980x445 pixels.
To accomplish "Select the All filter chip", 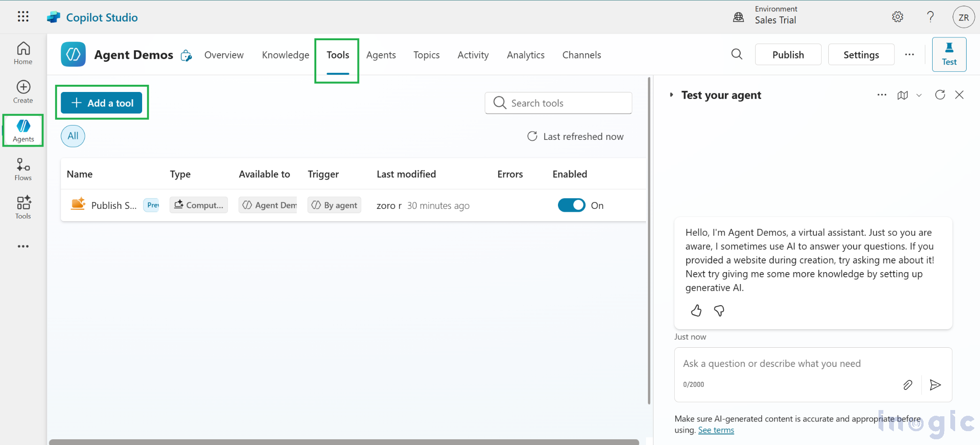I will pyautogui.click(x=73, y=136).
